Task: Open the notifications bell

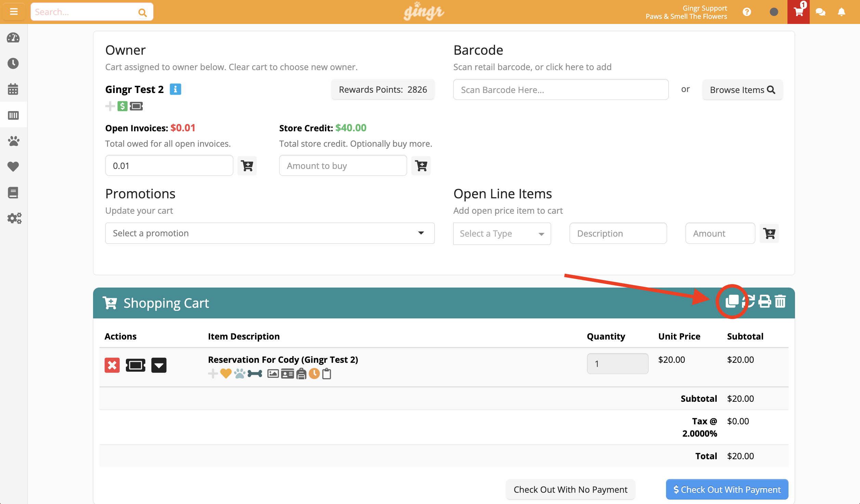Action: tap(842, 12)
